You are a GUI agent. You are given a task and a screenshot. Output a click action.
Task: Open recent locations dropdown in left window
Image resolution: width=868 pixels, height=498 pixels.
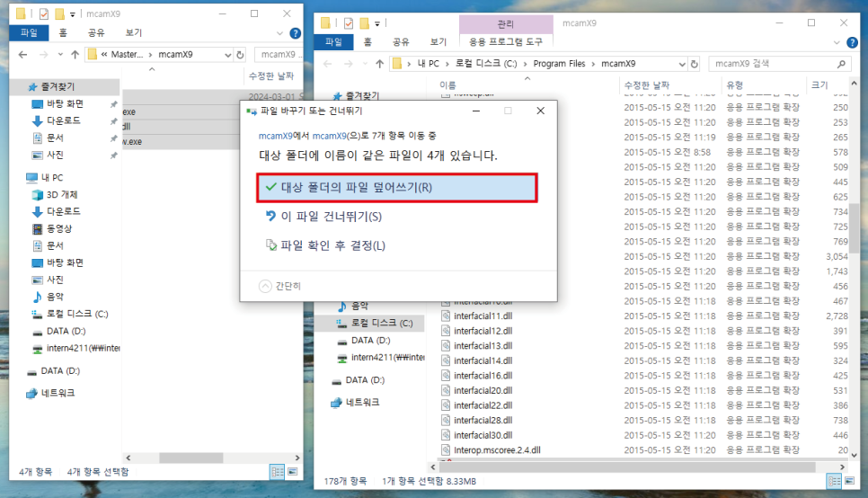[x=60, y=54]
